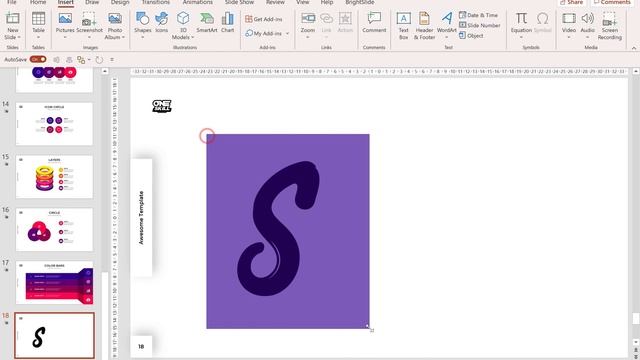Click the New Slide icon
Viewport: 640px width, 360px height.
[13, 19]
